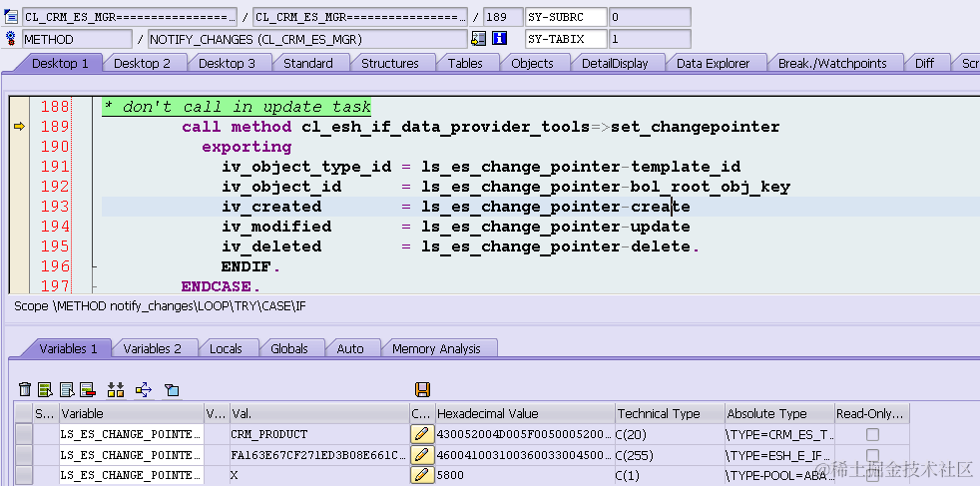Click the SY-TABIX value field showing 1
This screenshot has width=980, height=486.
[x=650, y=39]
